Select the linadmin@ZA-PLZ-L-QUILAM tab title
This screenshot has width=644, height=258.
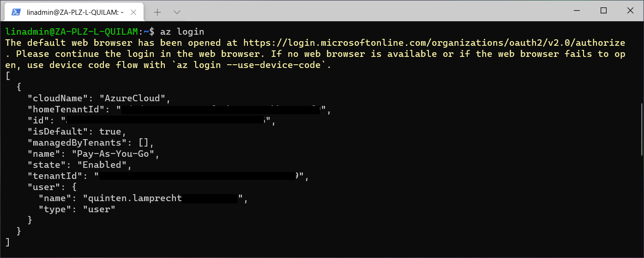(75, 12)
